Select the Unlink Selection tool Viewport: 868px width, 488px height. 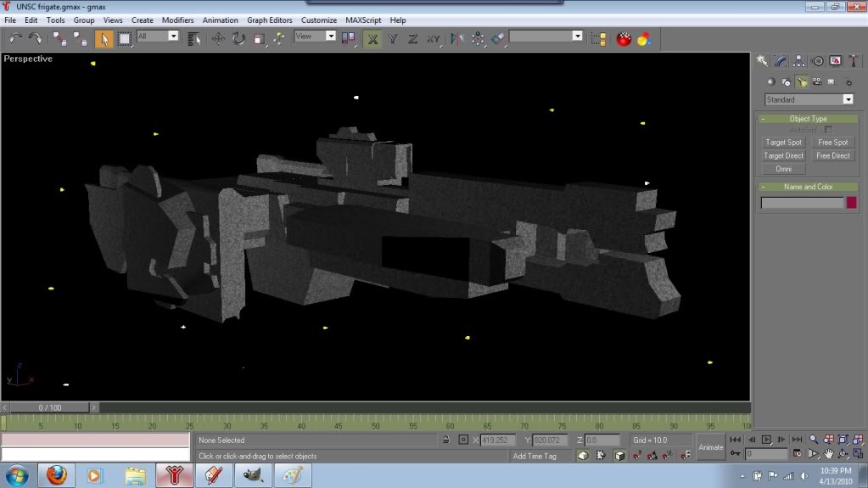pyautogui.click(x=81, y=39)
